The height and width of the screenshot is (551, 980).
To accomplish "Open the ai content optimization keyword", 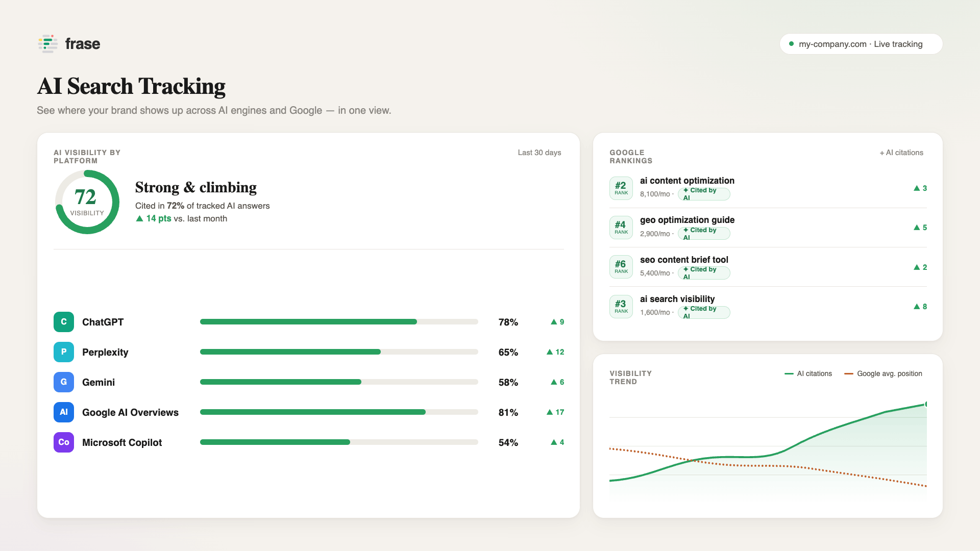I will pos(687,181).
